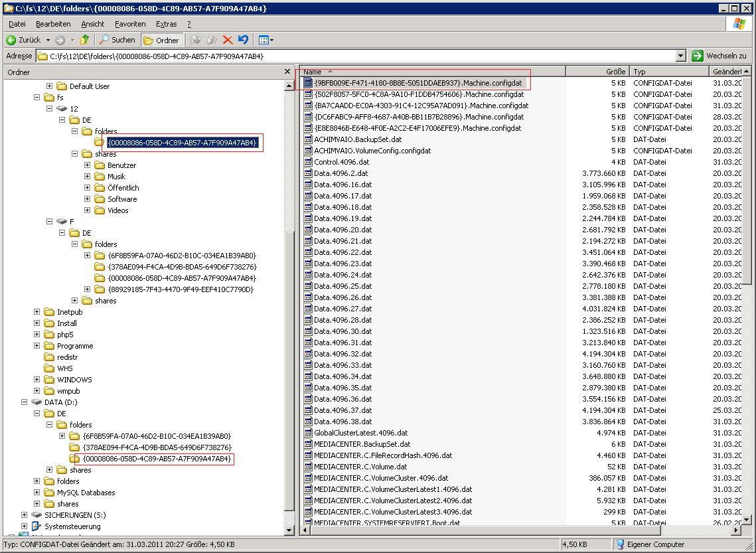This screenshot has width=756, height=553.
Task: Click the SICHERUNGEN (S:) drive icon
Action: pyautogui.click(x=37, y=515)
